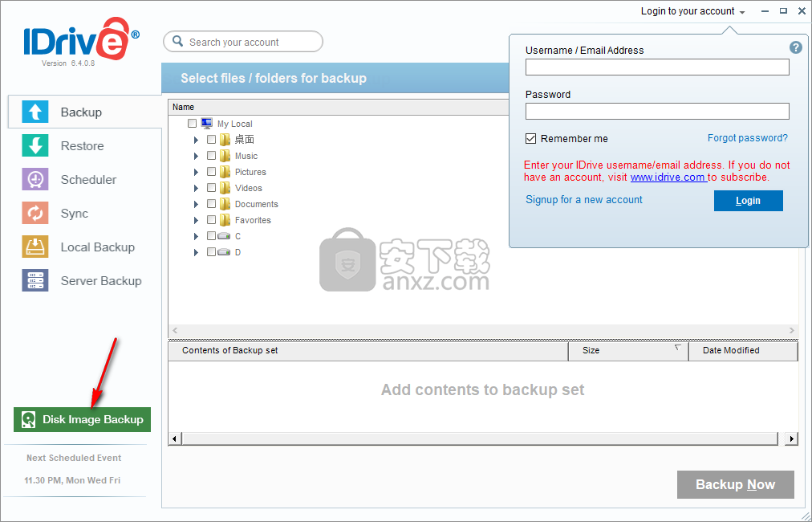Tick the D drive checkbox

point(211,252)
